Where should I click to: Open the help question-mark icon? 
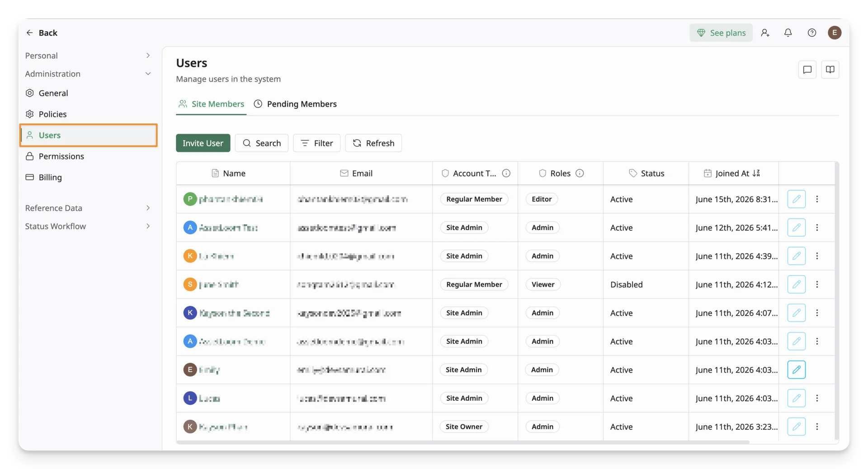click(x=812, y=33)
